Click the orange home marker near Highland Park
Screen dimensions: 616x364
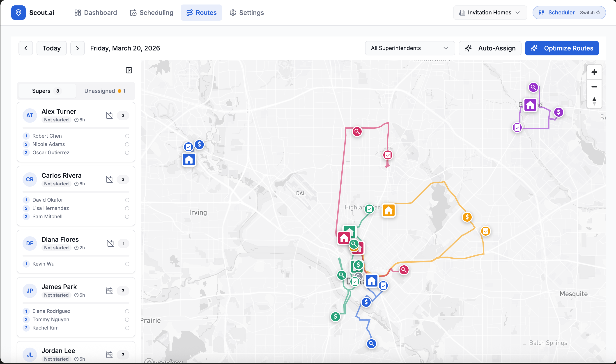pos(388,210)
